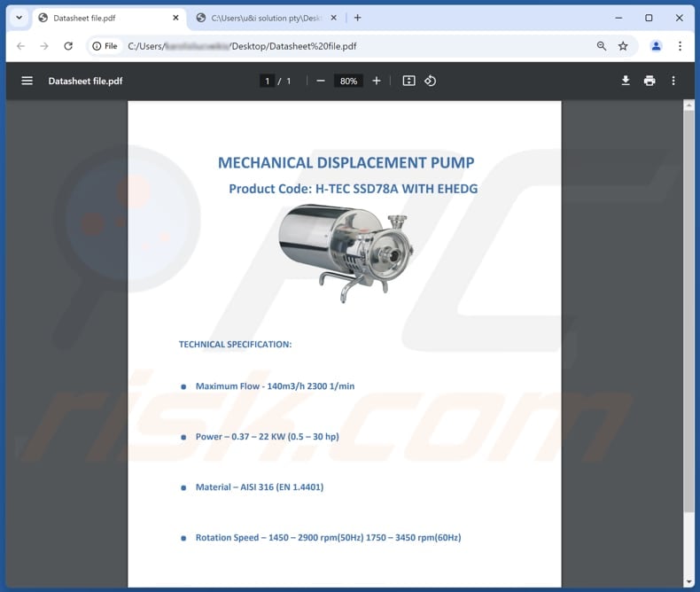Print the PDF document
Image resolution: width=700 pixels, height=592 pixels.
(x=649, y=81)
